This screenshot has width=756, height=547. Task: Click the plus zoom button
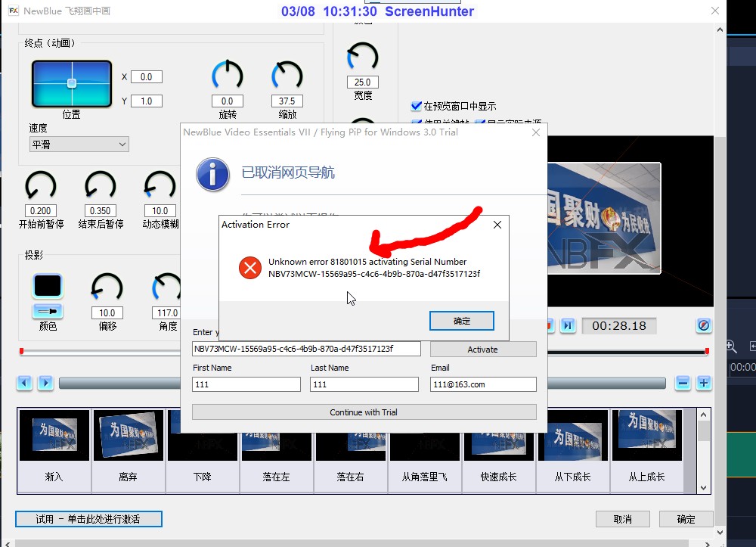point(704,383)
